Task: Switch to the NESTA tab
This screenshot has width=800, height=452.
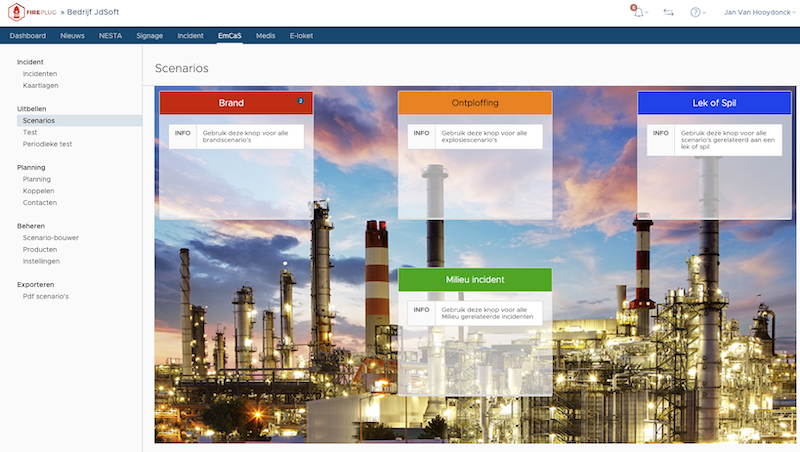Action: coord(111,35)
